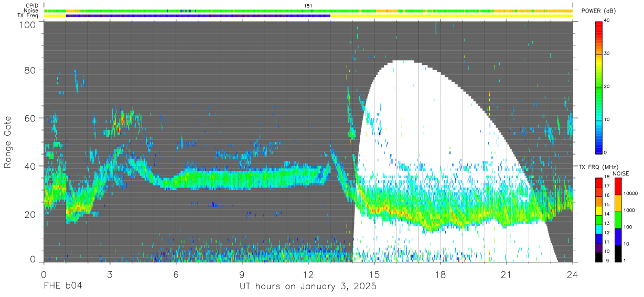Click range gate tick label 100

28,25
